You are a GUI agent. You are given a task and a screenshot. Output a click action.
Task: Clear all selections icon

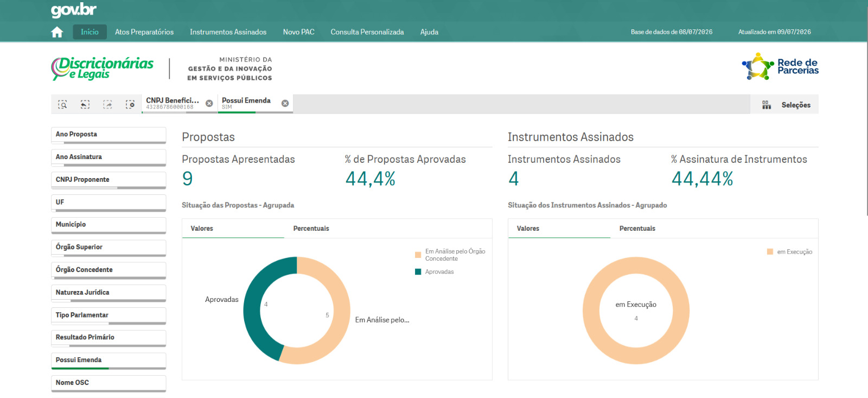pyautogui.click(x=130, y=104)
